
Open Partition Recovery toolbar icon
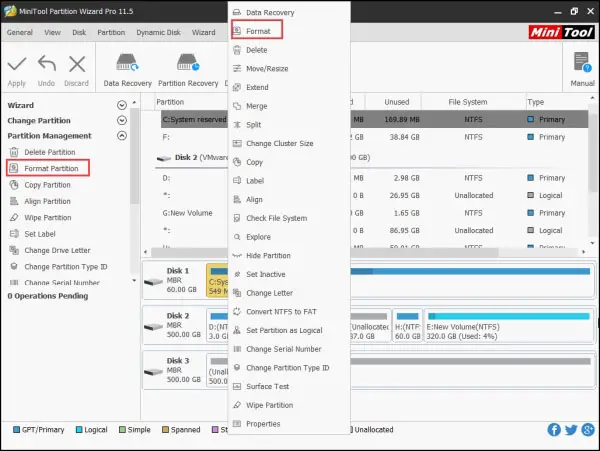(188, 62)
